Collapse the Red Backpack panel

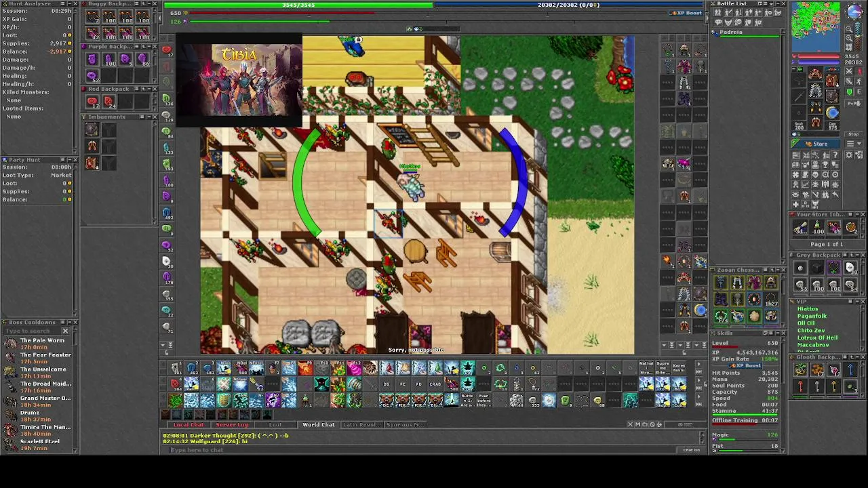click(149, 89)
